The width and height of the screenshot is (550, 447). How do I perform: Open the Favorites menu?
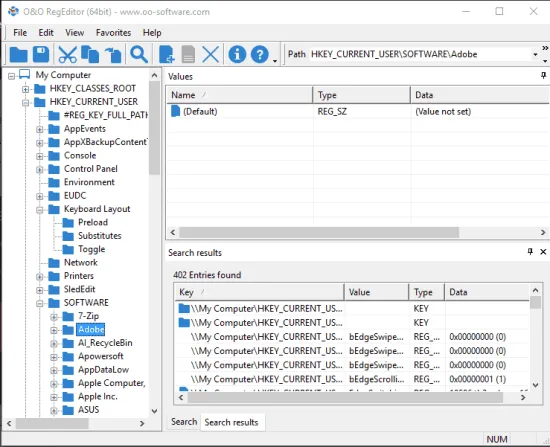(113, 33)
